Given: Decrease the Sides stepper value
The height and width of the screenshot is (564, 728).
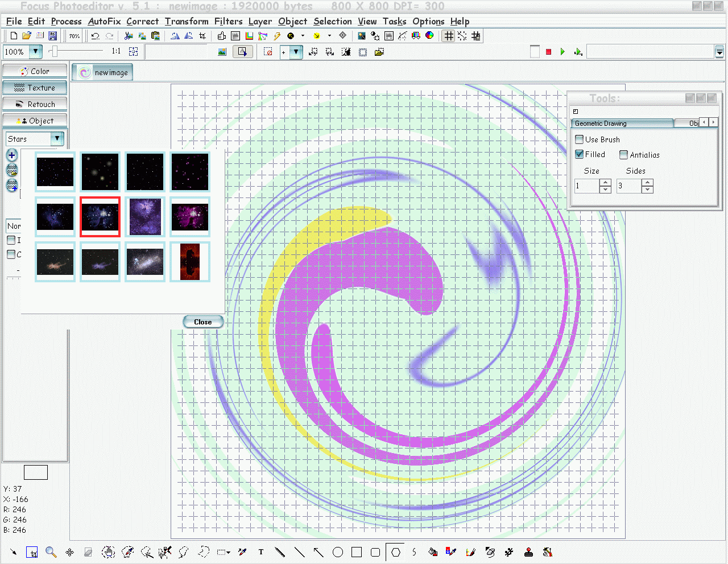Looking at the screenshot, I should point(647,190).
